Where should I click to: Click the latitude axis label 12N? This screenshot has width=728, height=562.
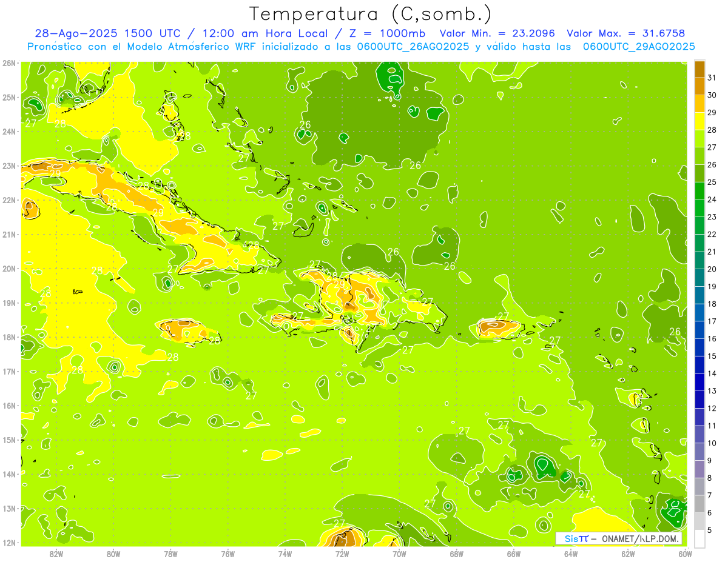click(x=8, y=543)
